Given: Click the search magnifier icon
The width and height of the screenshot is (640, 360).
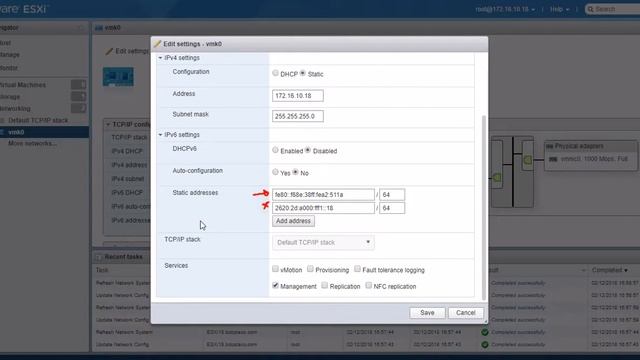Looking at the screenshot, I should pos(590,9).
